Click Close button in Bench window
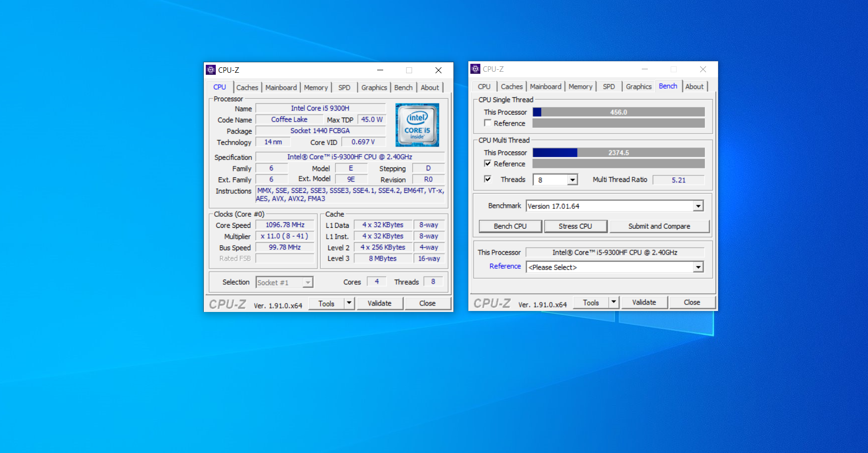868x453 pixels. point(692,302)
